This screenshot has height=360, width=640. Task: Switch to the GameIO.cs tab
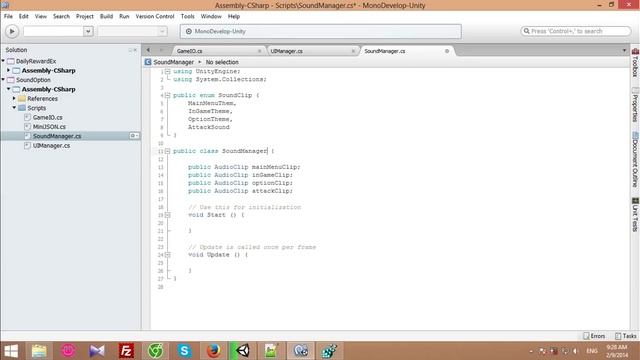[218, 51]
